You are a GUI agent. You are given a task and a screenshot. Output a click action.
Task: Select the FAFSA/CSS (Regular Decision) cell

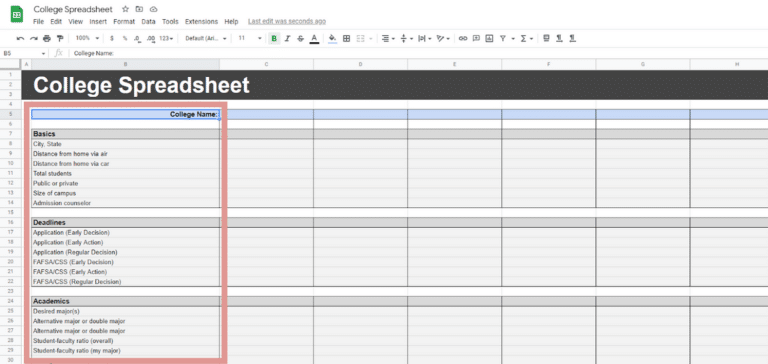125,282
